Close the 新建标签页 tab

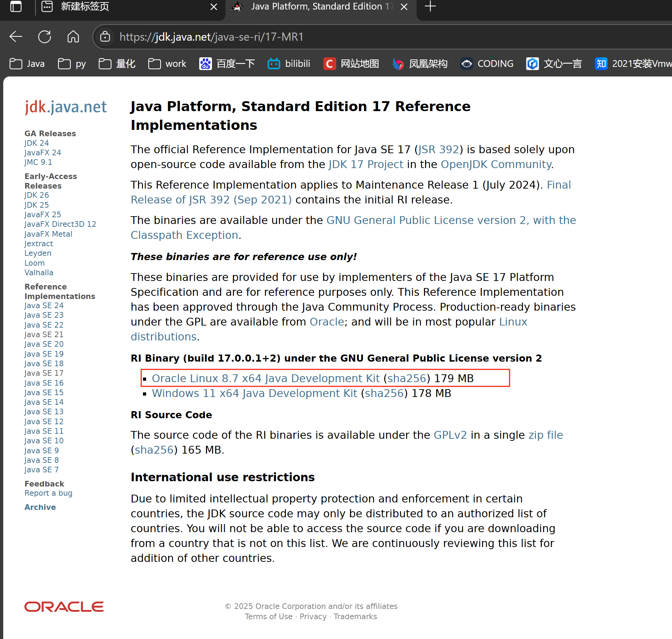[x=214, y=7]
